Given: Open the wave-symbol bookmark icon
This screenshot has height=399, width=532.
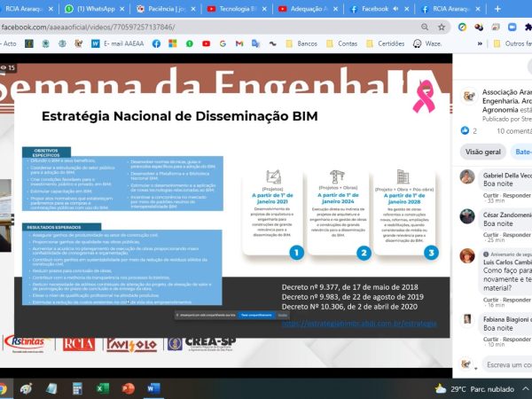Looking at the screenshot, I should point(272,43).
